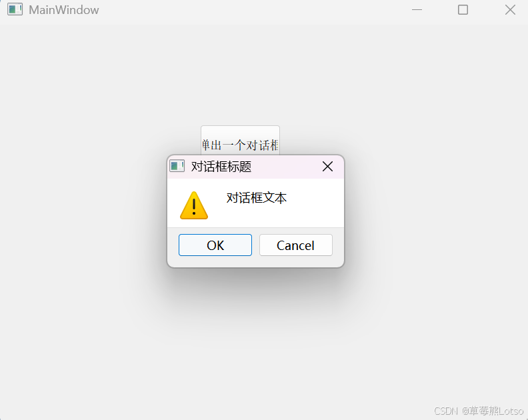Click the MainWindow title bar app icon
This screenshot has height=420, width=528.
(15, 9)
